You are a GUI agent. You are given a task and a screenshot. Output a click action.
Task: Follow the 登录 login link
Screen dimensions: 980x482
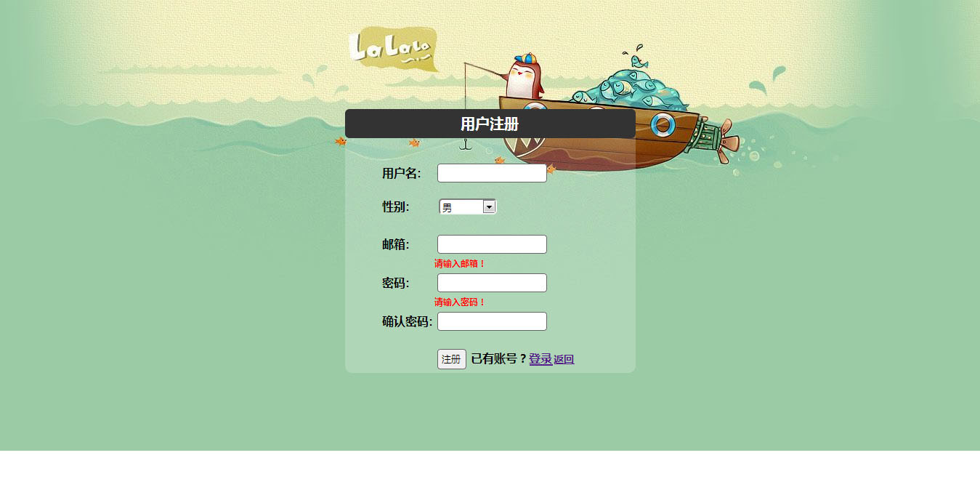[x=540, y=359]
